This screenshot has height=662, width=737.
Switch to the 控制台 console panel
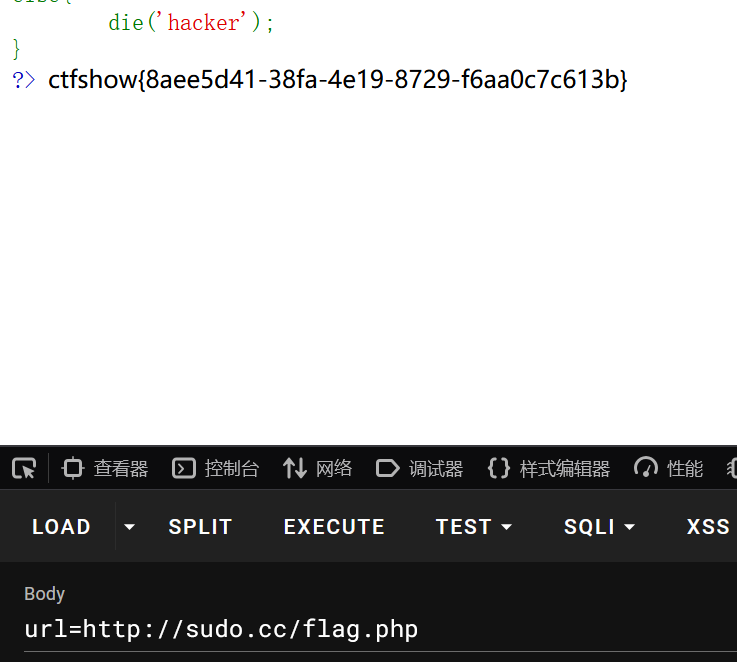(x=216, y=468)
